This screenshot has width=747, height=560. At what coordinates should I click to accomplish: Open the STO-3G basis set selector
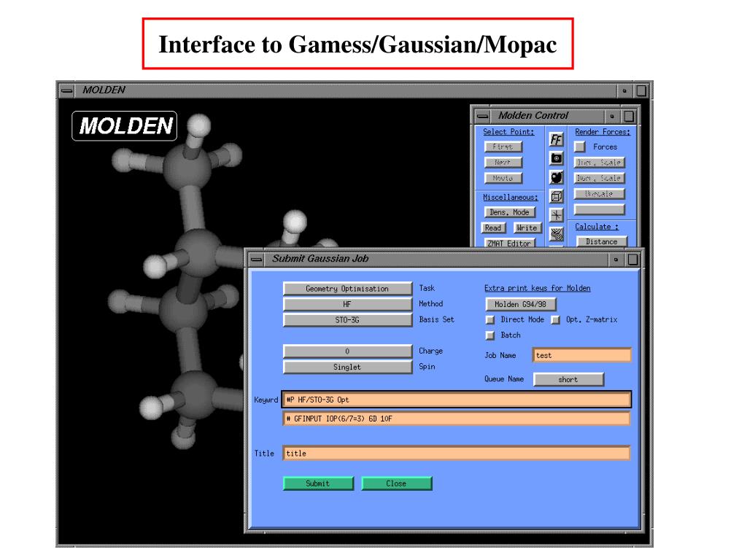(347, 320)
